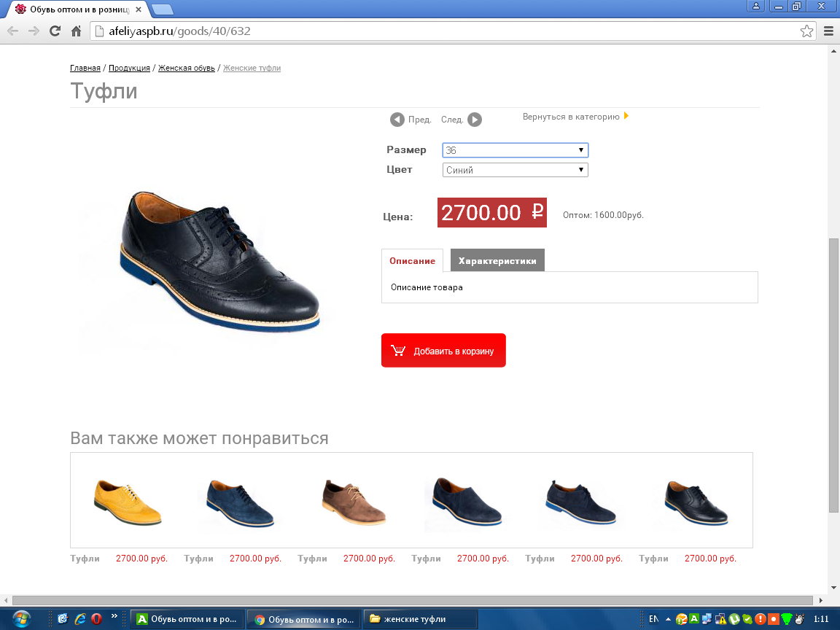Select the Описание tab
The height and width of the screenshot is (630, 840).
(x=412, y=260)
